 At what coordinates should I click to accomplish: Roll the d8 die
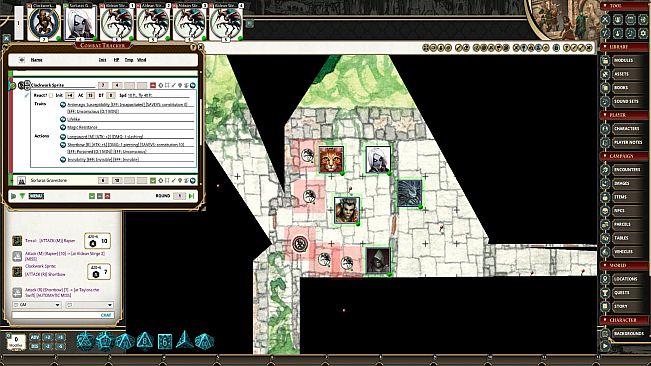coord(144,341)
